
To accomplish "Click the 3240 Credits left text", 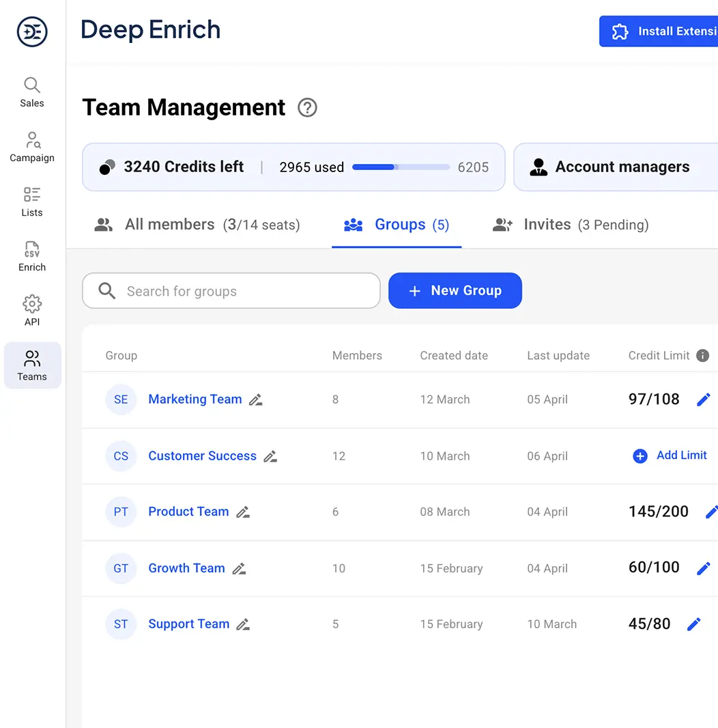I will pyautogui.click(x=184, y=167).
